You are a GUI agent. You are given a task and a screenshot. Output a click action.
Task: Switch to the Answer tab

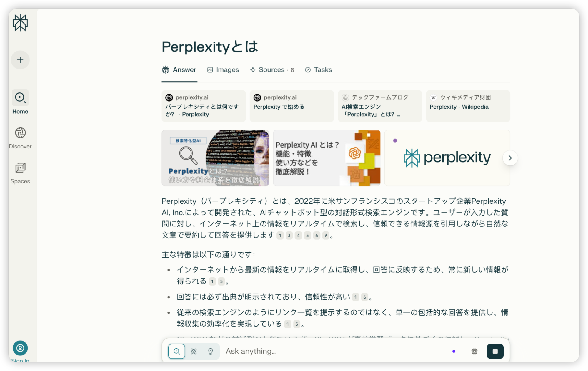coord(179,70)
